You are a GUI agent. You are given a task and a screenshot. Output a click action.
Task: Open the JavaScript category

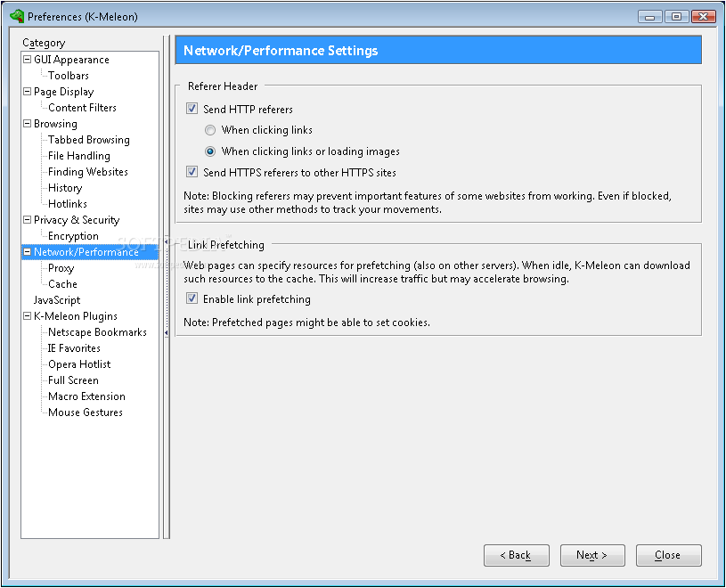point(57,300)
